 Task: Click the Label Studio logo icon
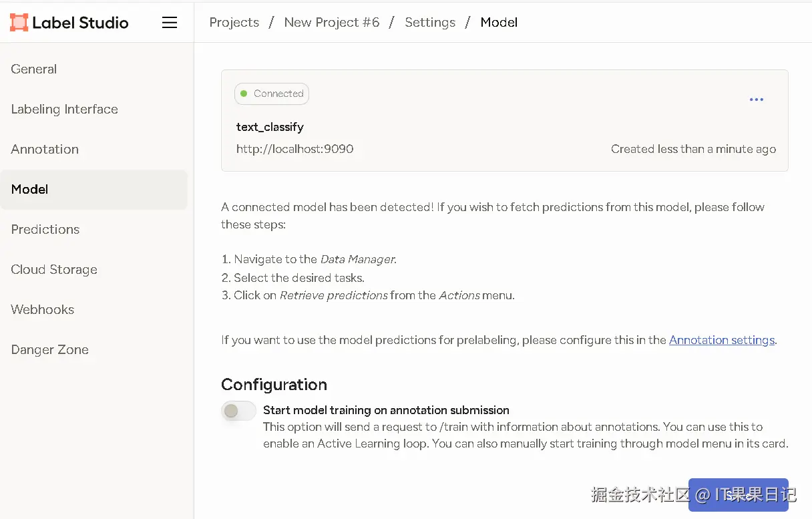click(x=19, y=22)
